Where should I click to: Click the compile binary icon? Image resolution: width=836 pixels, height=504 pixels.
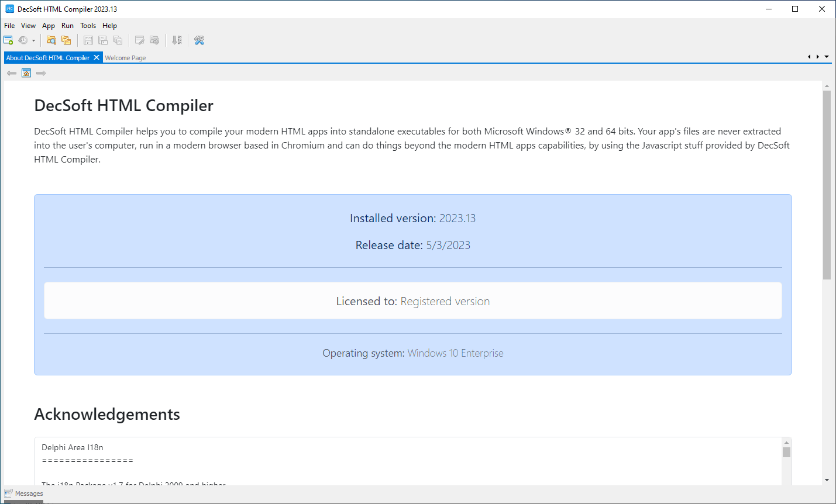(x=177, y=40)
